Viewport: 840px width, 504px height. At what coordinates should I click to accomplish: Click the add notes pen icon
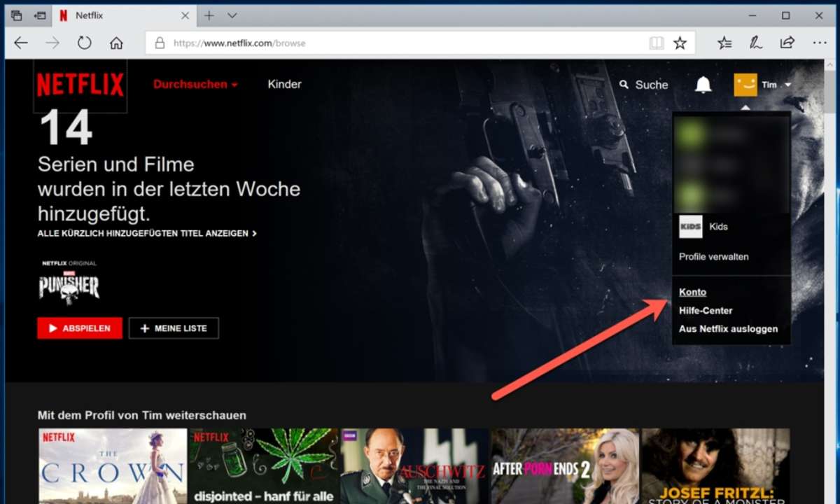pos(756,43)
